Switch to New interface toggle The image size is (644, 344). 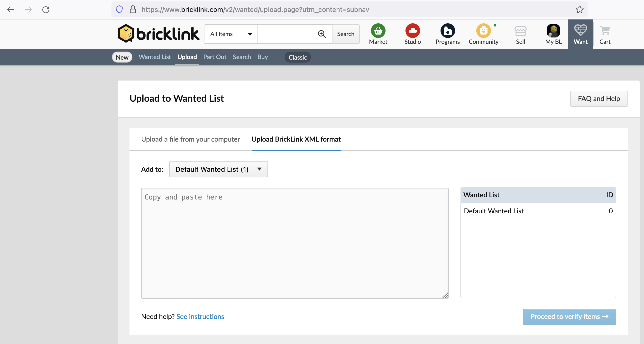[x=122, y=57]
